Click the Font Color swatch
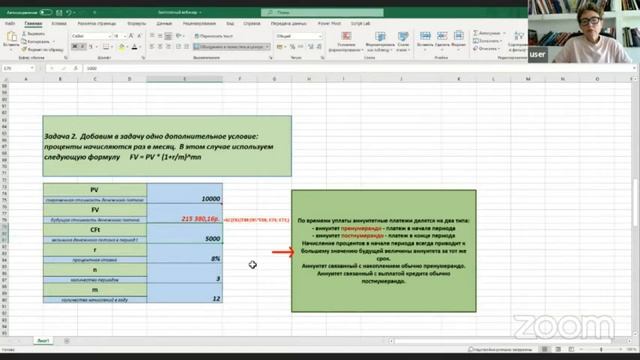The width and height of the screenshot is (640, 360). pos(134,47)
